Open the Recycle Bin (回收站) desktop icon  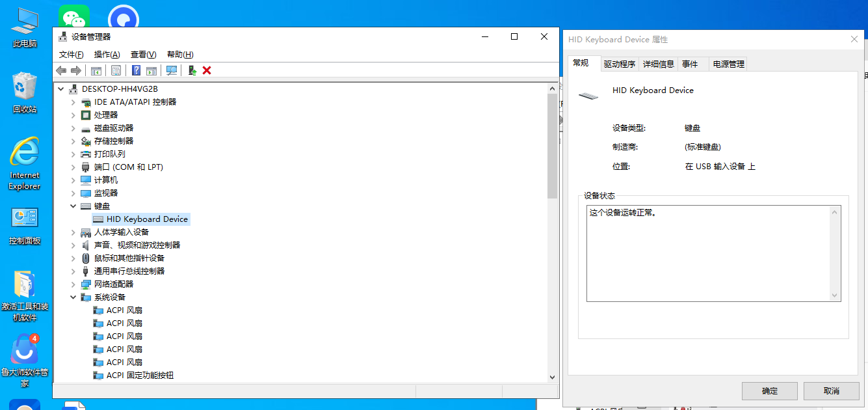coord(25,92)
